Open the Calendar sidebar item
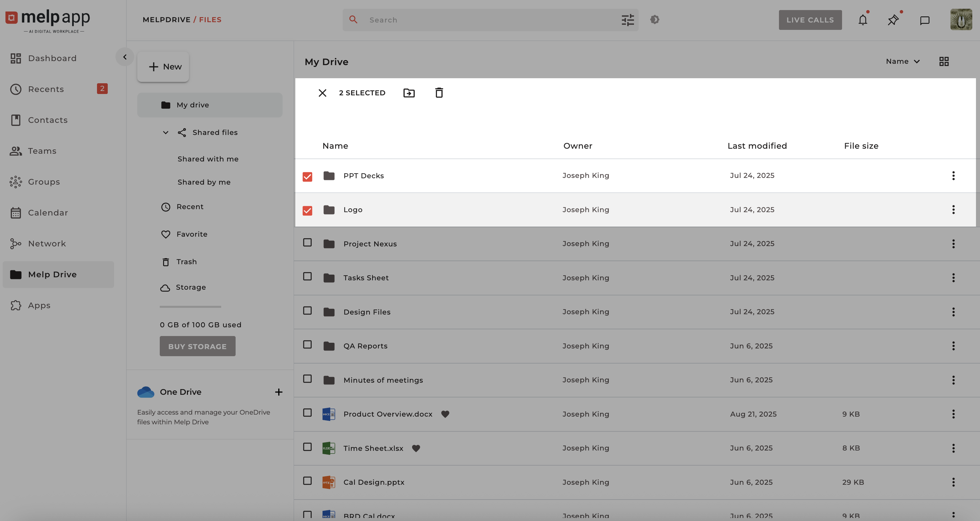 (x=48, y=213)
